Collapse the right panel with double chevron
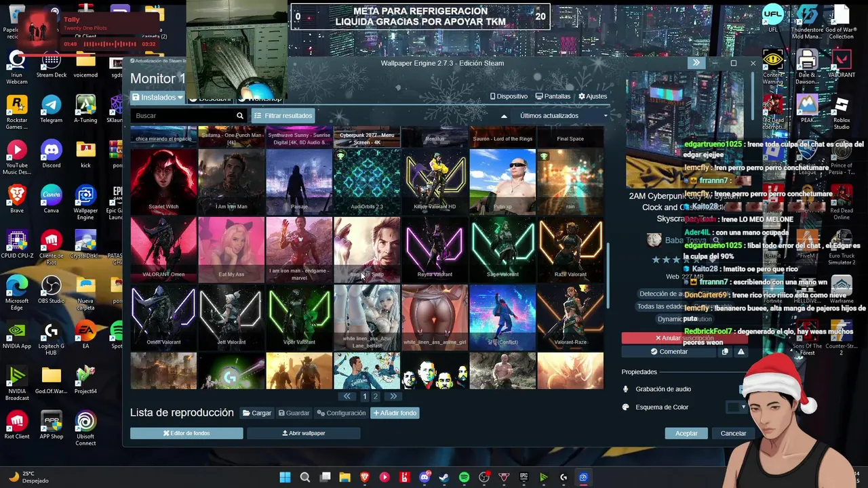 click(696, 62)
